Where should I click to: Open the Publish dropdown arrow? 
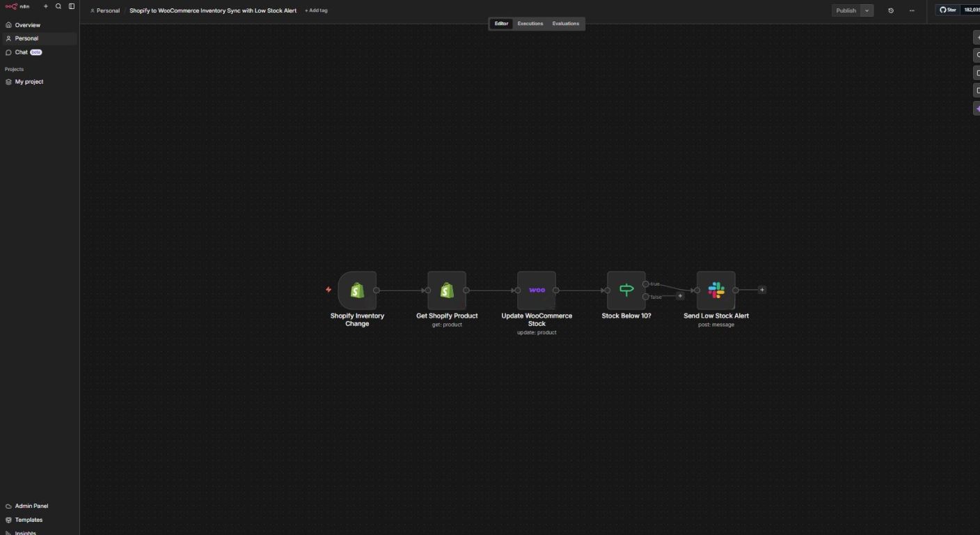pyautogui.click(x=867, y=10)
